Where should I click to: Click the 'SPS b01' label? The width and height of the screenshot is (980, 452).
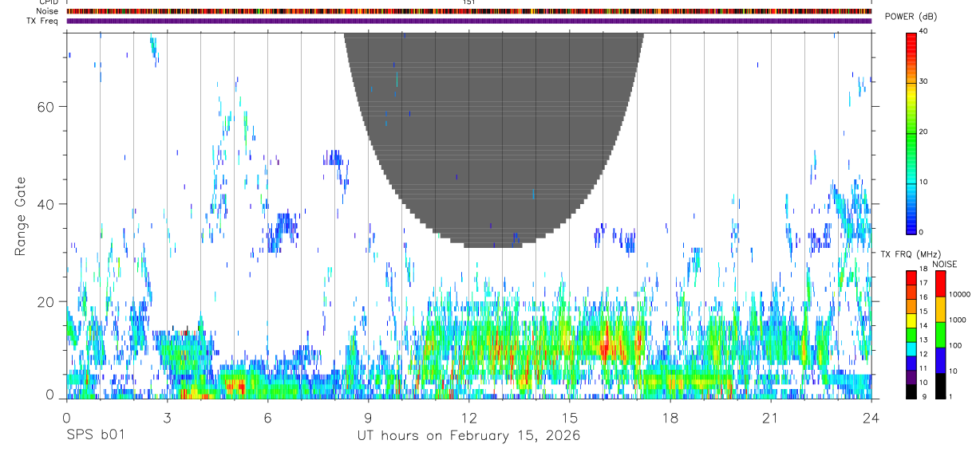point(96,436)
